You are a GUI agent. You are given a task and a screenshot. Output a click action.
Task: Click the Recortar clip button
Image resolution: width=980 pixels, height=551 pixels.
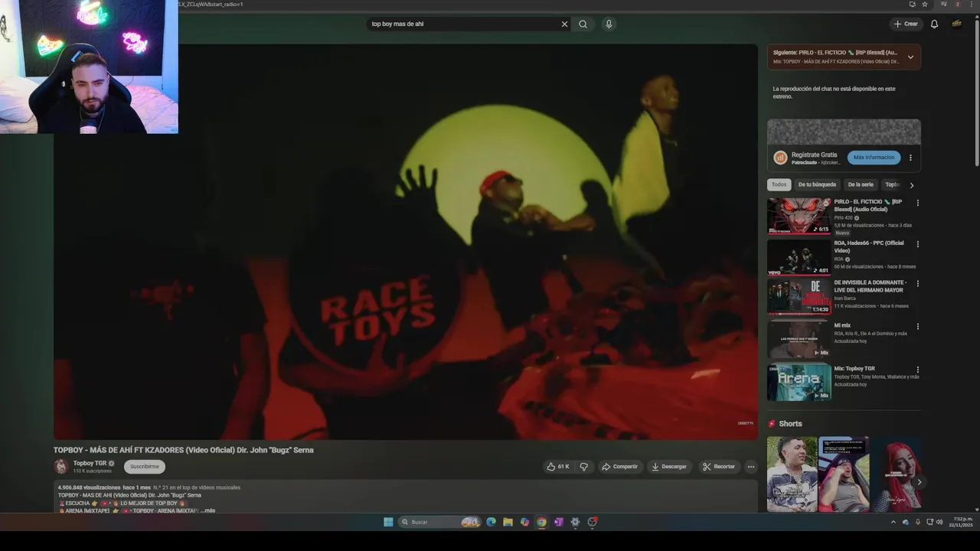coord(719,466)
